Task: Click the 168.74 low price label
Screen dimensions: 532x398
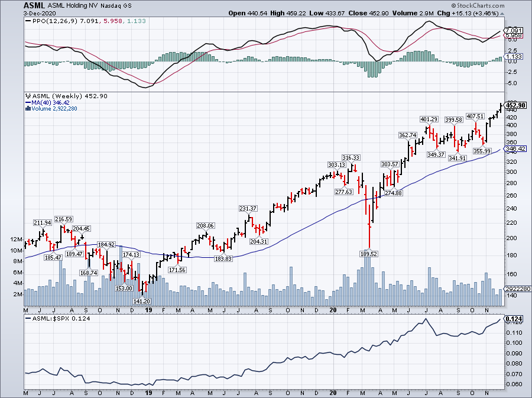Action: click(x=89, y=273)
